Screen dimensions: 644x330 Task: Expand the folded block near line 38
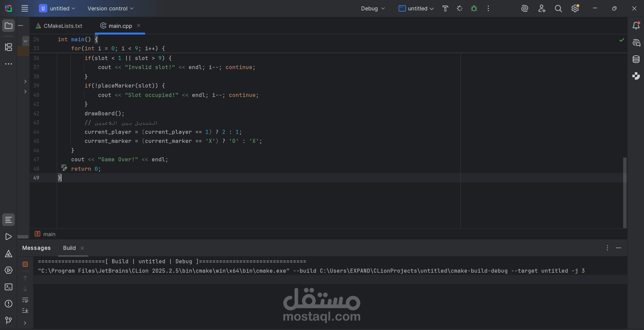[x=25, y=81]
